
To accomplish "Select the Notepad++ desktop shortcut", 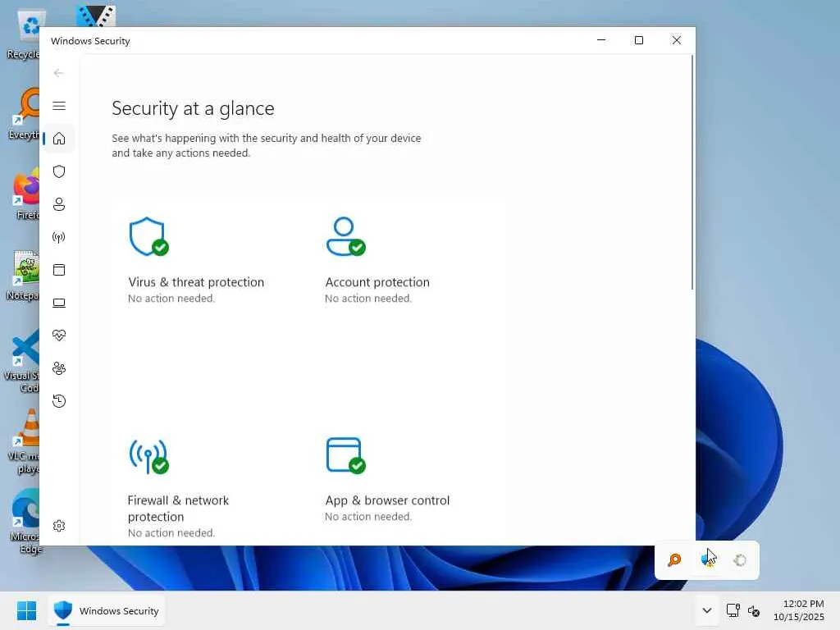I will 22,276.
